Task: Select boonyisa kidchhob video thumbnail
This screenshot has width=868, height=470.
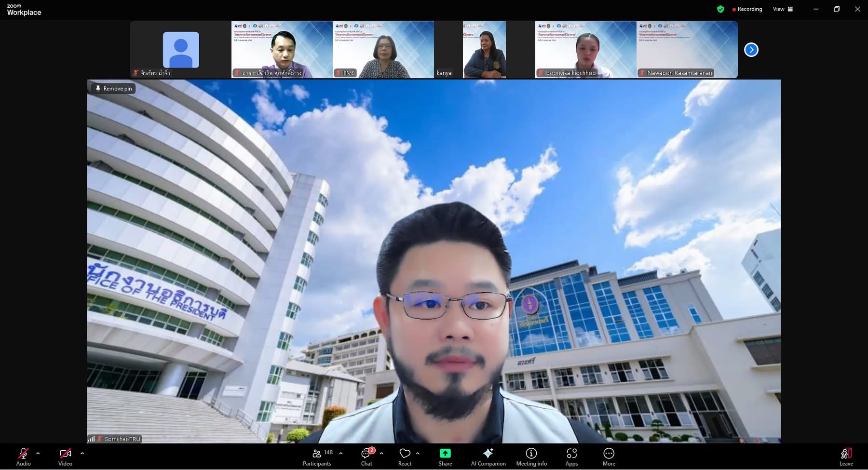Action: [x=585, y=50]
